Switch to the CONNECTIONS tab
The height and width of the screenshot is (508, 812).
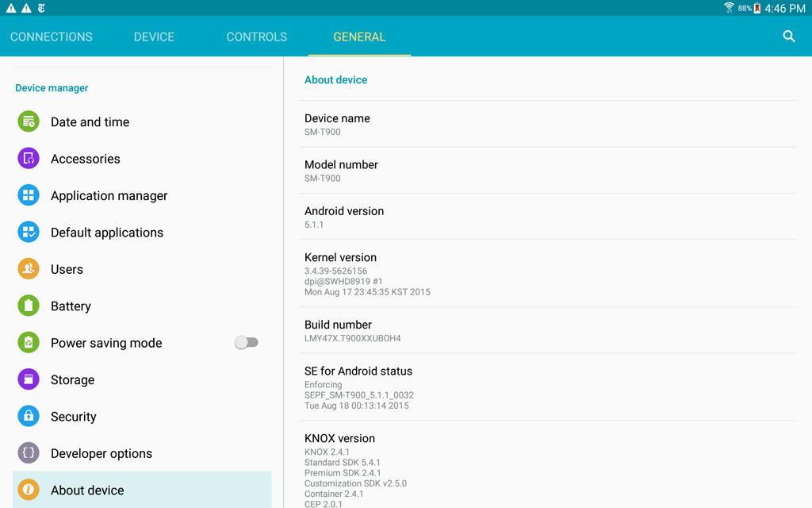(x=52, y=37)
